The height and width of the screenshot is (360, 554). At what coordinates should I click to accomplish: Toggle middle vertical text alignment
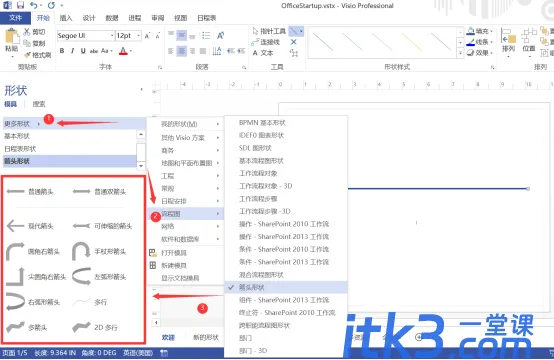[x=182, y=35]
